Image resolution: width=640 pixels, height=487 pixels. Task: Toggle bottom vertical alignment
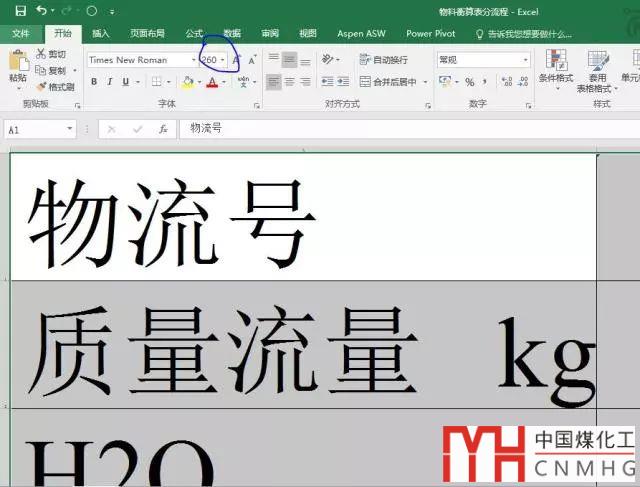pos(305,60)
